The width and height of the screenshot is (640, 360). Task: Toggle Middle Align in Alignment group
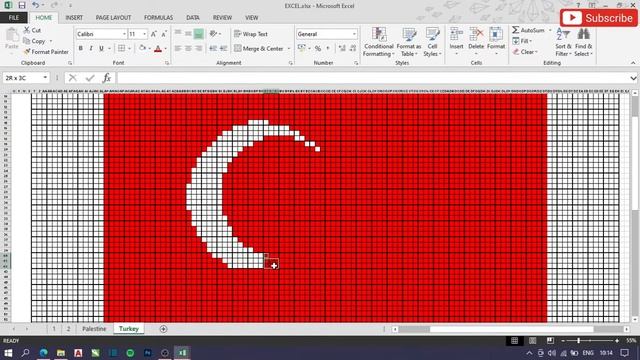coord(188,34)
